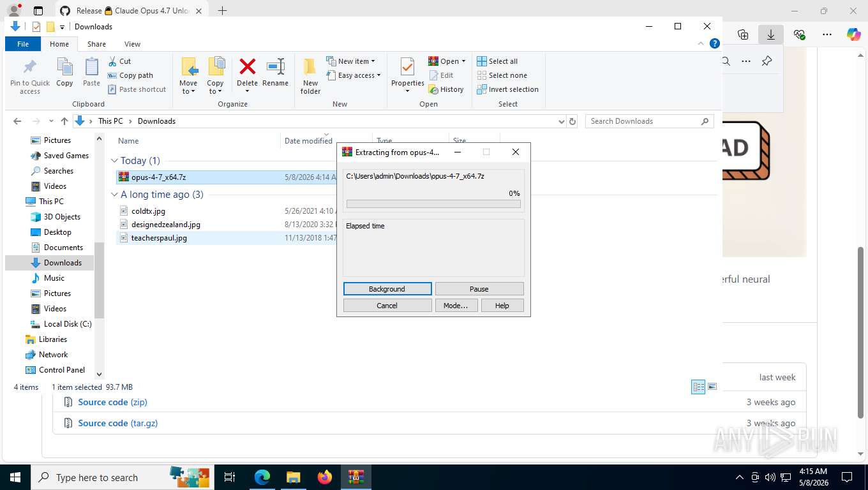Open the File menu tab
Image resolution: width=868 pixels, height=490 pixels.
click(x=23, y=44)
